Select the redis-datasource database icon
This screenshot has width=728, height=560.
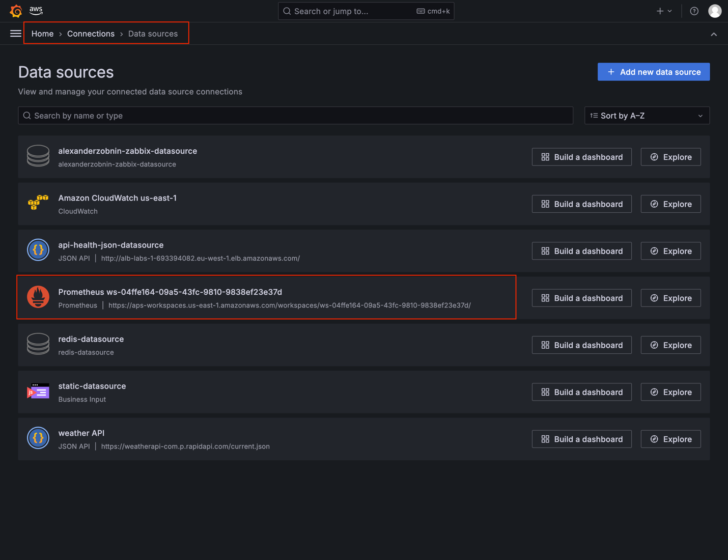click(x=38, y=344)
